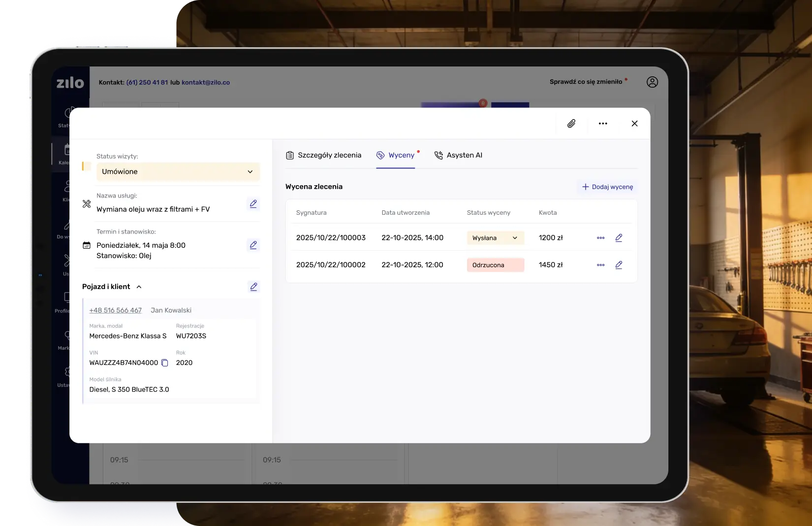Close the order modal with X
Screen dimensions: 812x526
point(634,124)
